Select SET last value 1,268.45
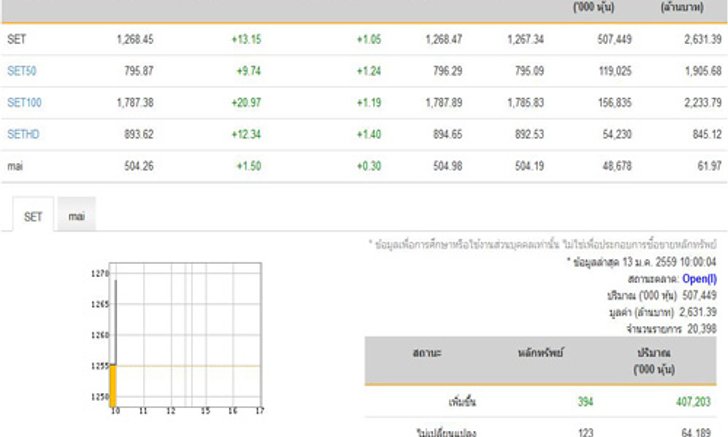This screenshot has width=728, height=437. point(135,39)
